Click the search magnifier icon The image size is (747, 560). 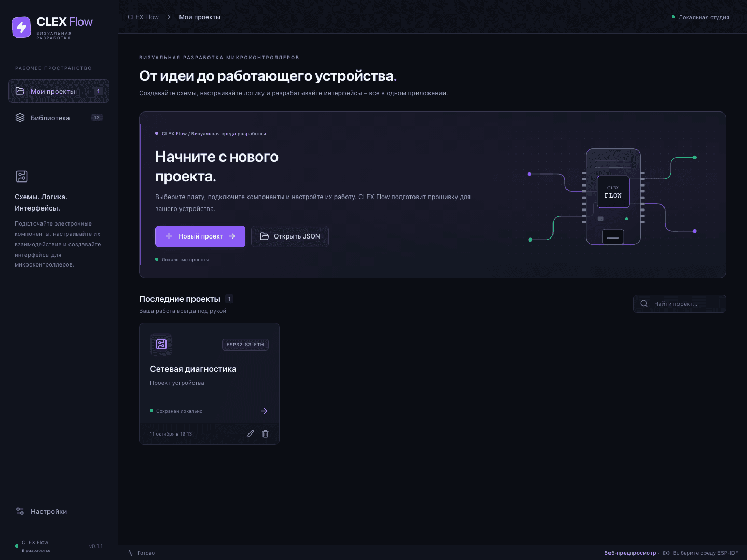coord(644,304)
